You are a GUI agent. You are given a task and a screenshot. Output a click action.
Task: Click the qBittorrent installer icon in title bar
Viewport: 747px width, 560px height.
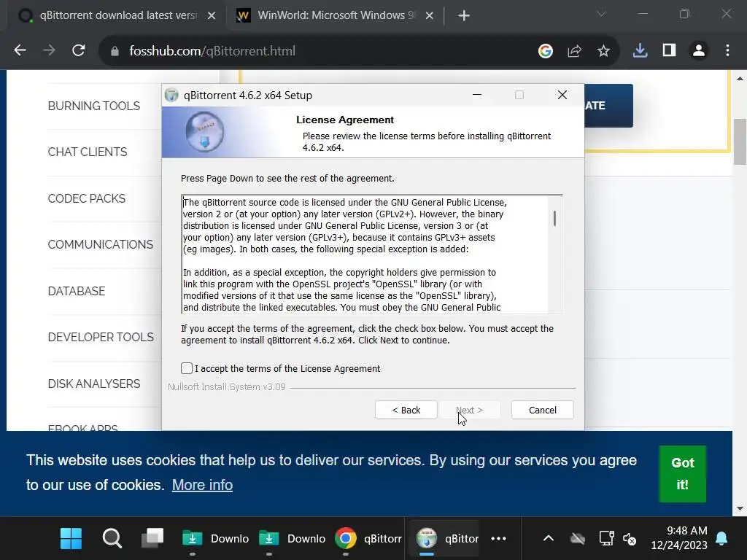171,96
